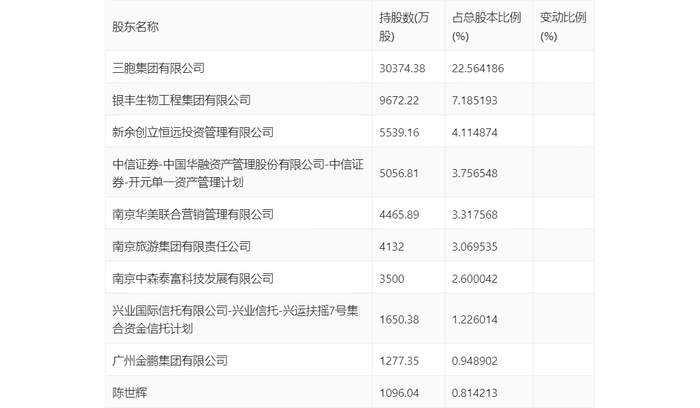Select shareholder 新余创立恒远投资管理有限公司
Image resolution: width=700 pixels, height=408 pixels.
point(193,132)
